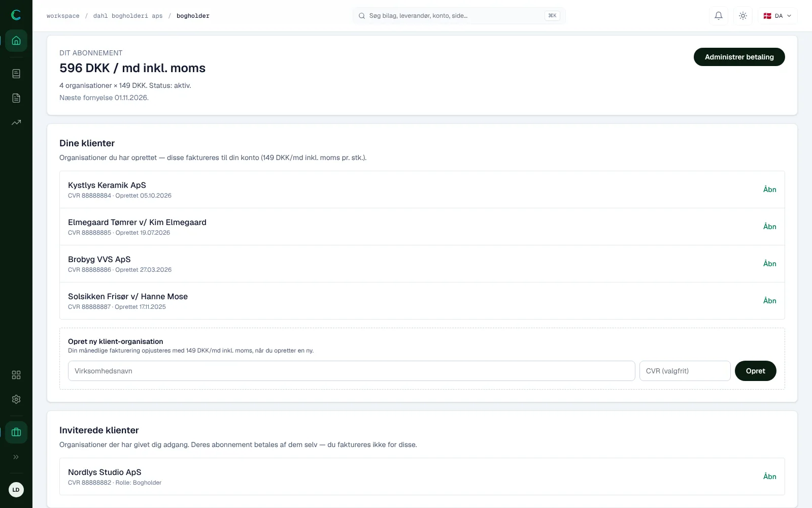Open the ledger list sidebar icon
Screen dimensions: 812x508
[x=16, y=74]
